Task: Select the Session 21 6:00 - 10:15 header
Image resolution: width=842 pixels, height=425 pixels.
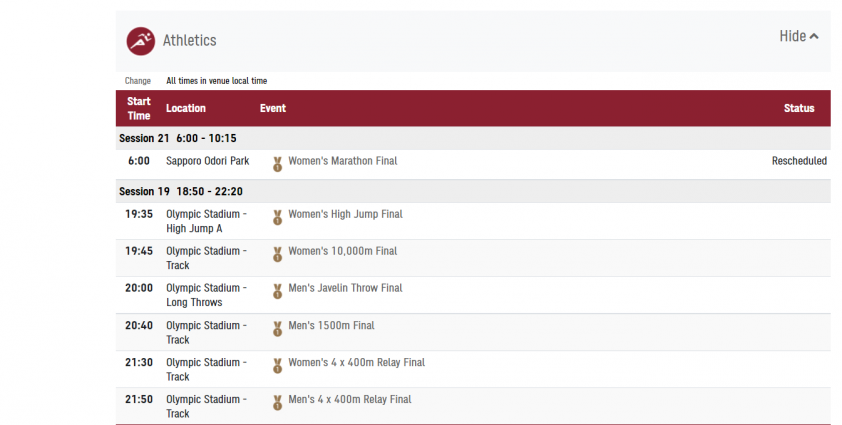Action: coord(178,138)
